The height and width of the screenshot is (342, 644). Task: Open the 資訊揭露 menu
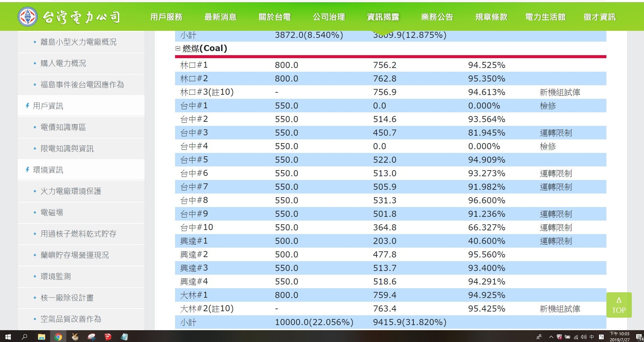pyautogui.click(x=383, y=17)
